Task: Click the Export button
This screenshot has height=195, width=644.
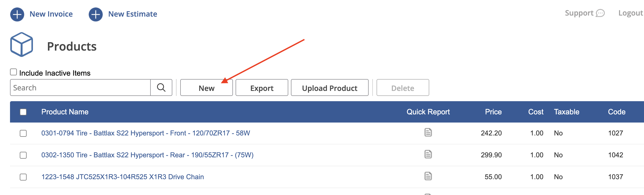Action: pos(262,87)
